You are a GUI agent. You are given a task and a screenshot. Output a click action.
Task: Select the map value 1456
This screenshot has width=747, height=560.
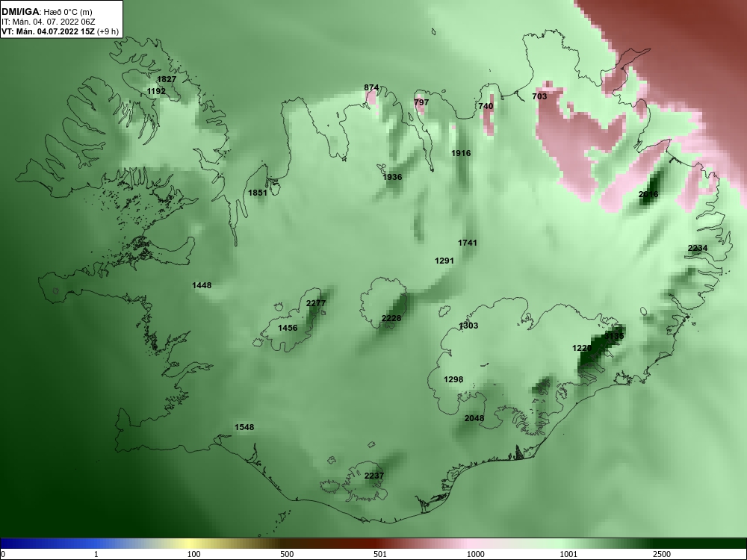(288, 328)
